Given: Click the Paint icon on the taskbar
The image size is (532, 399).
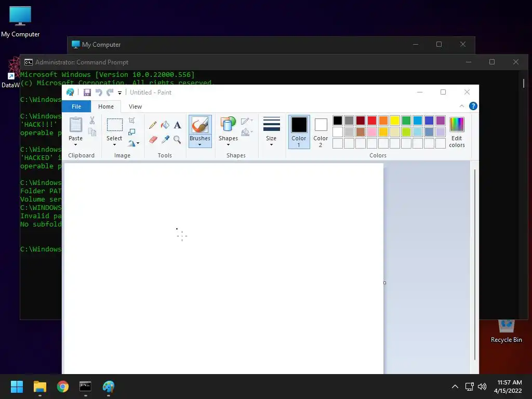Looking at the screenshot, I should point(109,387).
